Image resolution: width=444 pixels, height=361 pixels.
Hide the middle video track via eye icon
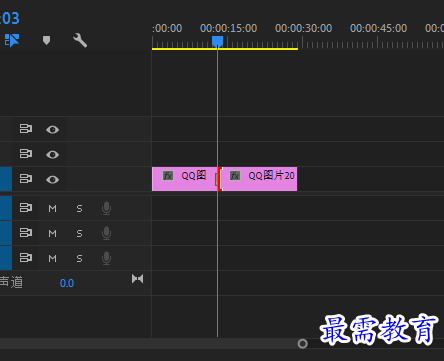click(52, 154)
